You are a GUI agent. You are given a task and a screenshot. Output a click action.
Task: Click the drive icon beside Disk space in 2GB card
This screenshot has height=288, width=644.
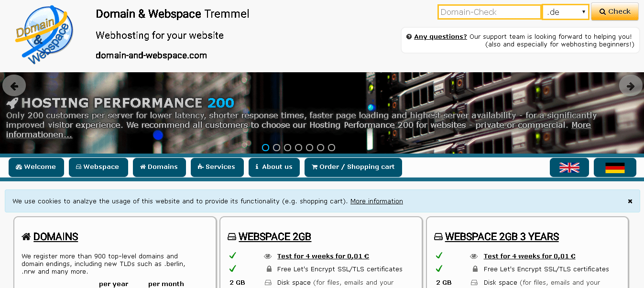tap(268, 283)
